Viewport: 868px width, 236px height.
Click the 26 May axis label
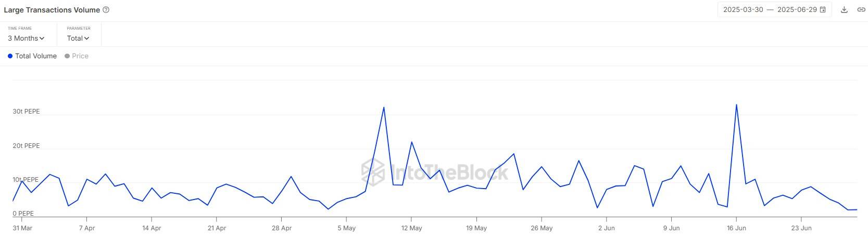(x=542, y=228)
